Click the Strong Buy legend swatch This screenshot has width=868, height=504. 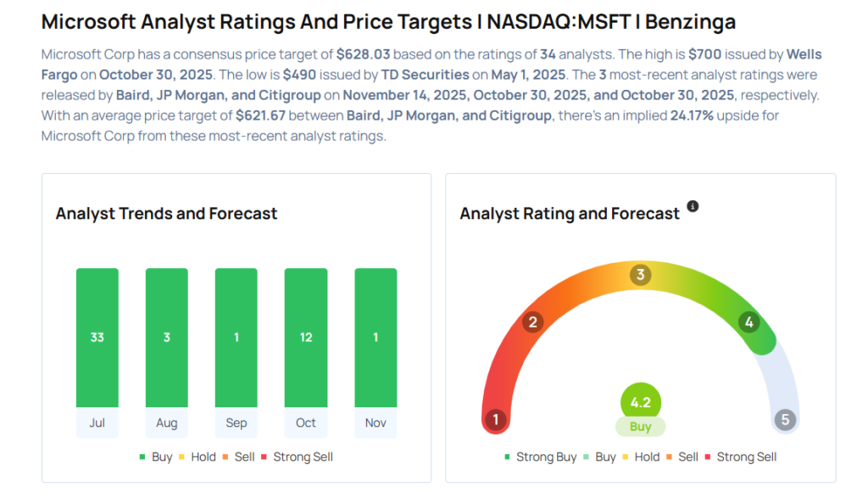pos(508,456)
